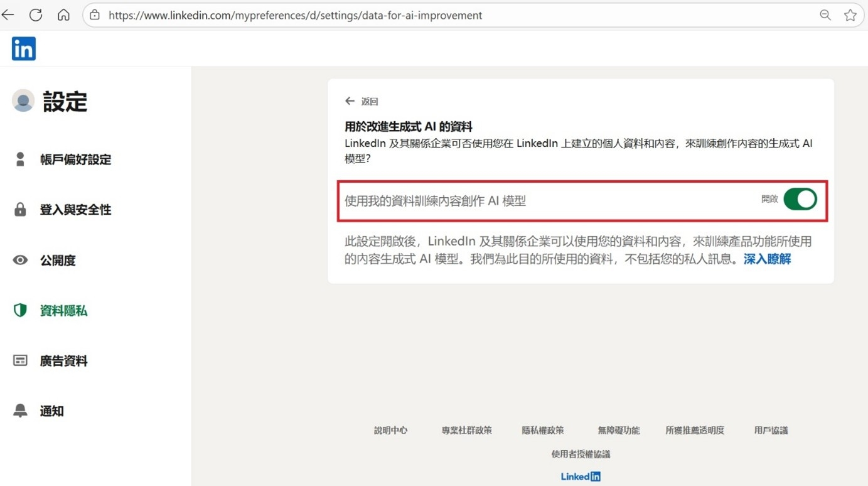Click the bell icon for 通知 settings
This screenshot has height=486, width=868.
[x=20, y=411]
